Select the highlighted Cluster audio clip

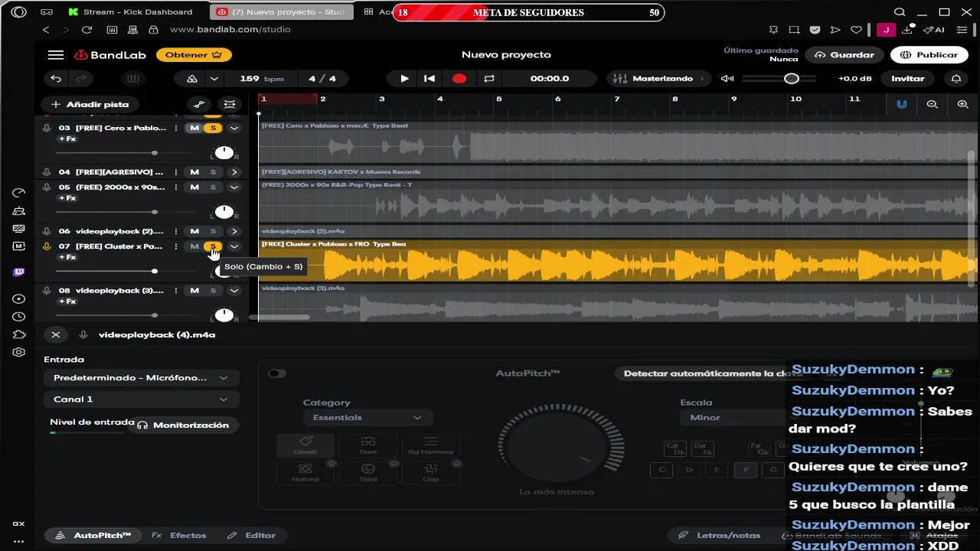pyautogui.click(x=618, y=261)
